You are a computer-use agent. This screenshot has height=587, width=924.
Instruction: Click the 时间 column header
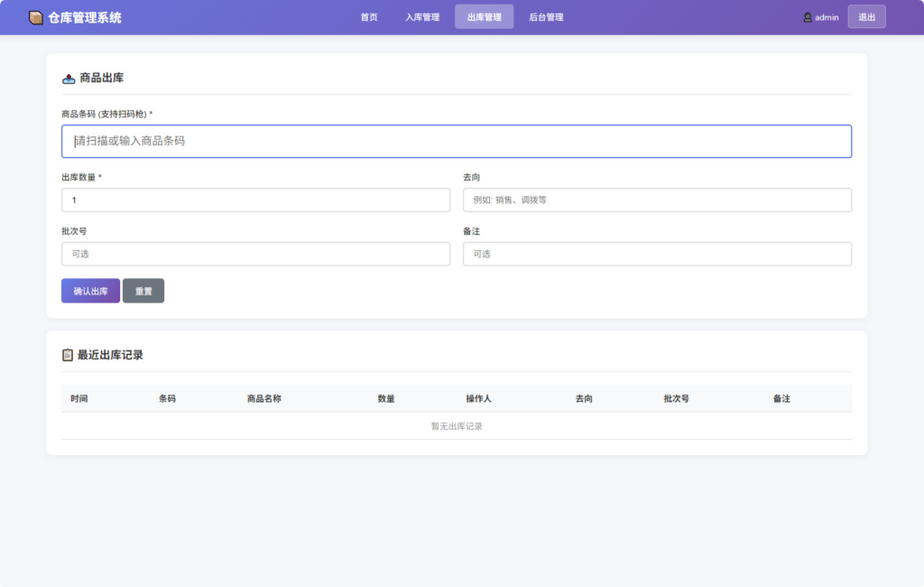[79, 399]
